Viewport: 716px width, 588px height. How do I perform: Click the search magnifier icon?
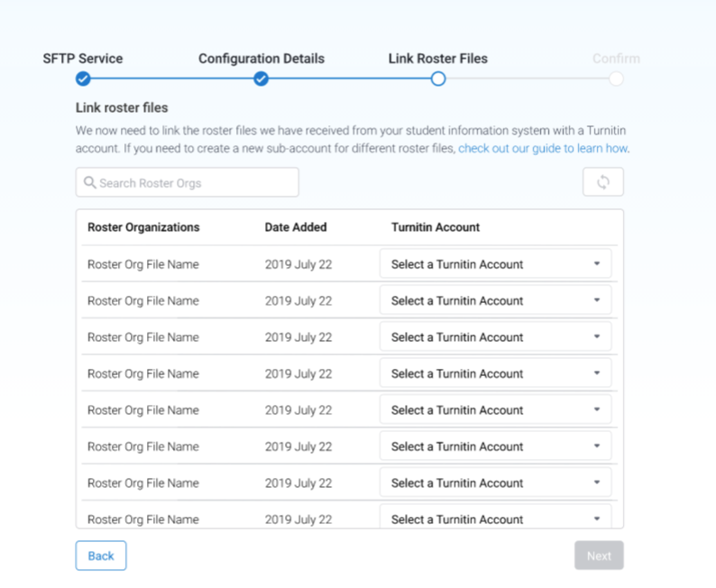(89, 183)
